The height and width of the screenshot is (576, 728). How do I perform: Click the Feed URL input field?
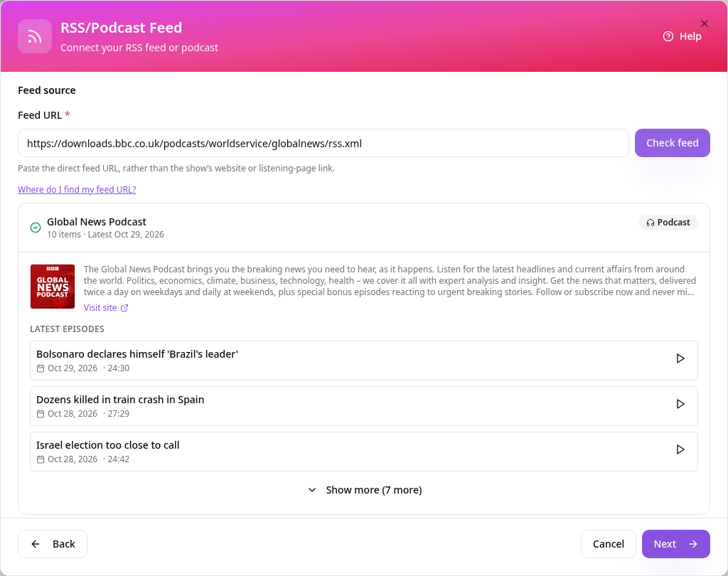point(323,143)
